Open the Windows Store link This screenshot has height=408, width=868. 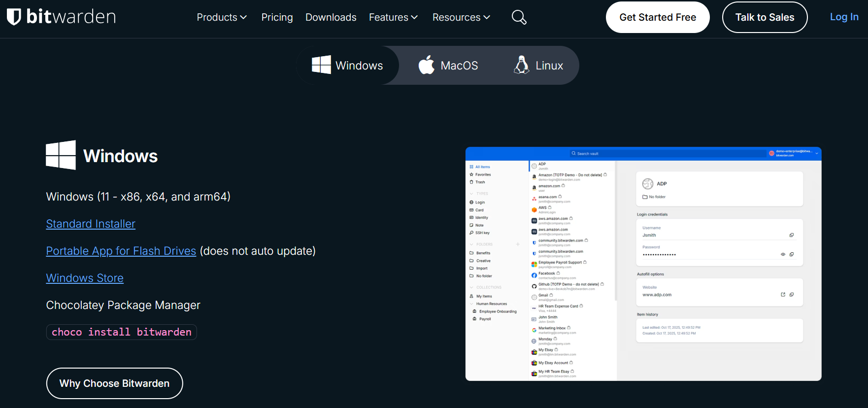(x=85, y=278)
